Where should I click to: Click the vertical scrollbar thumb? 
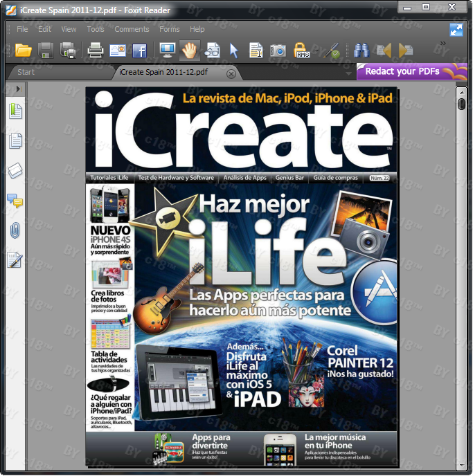tap(461, 104)
